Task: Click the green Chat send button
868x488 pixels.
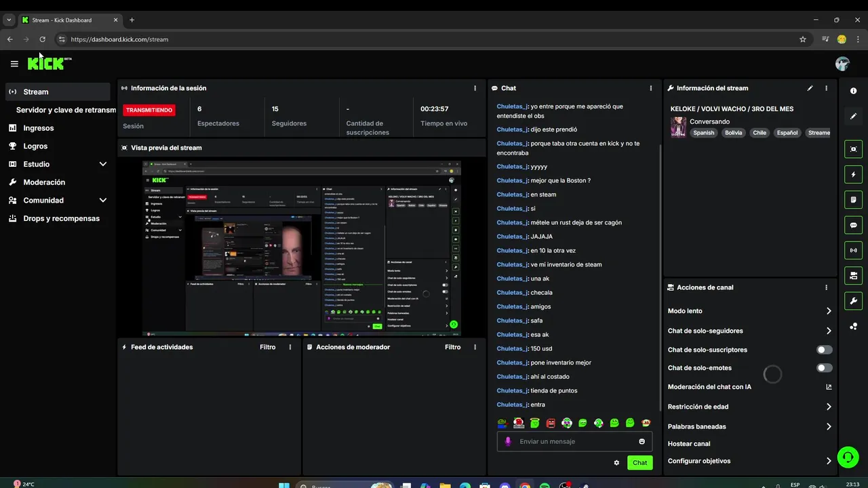Action: [639, 463]
